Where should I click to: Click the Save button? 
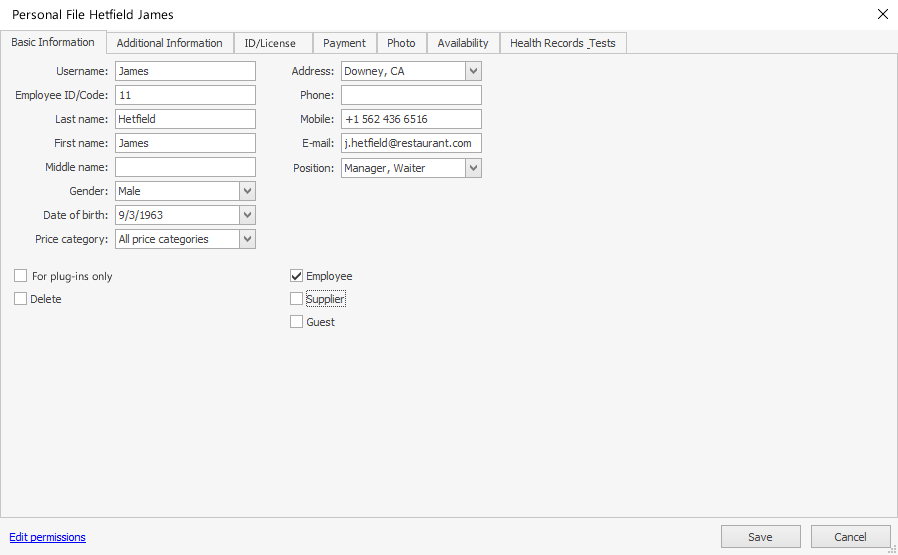click(760, 537)
